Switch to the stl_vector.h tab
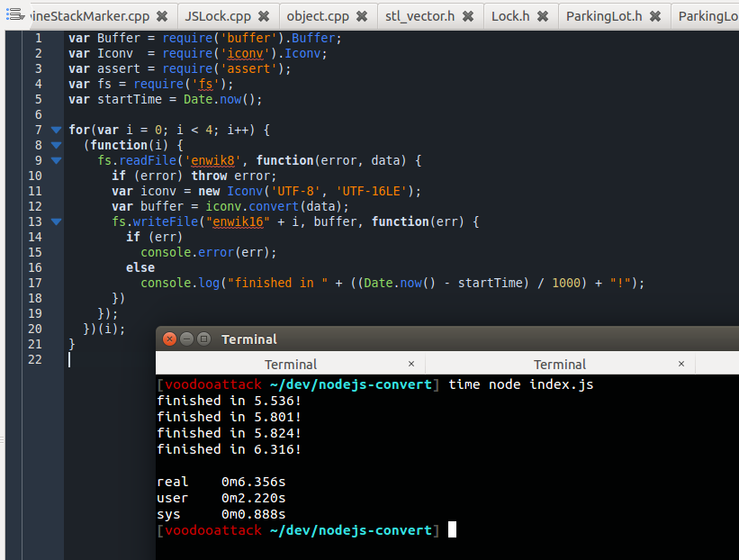 tap(419, 15)
